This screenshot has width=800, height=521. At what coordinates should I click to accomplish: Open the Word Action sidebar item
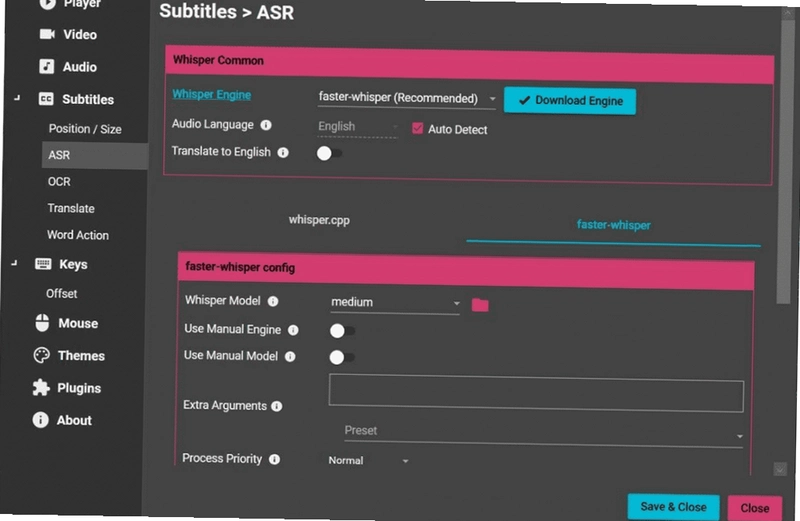pyautogui.click(x=78, y=235)
